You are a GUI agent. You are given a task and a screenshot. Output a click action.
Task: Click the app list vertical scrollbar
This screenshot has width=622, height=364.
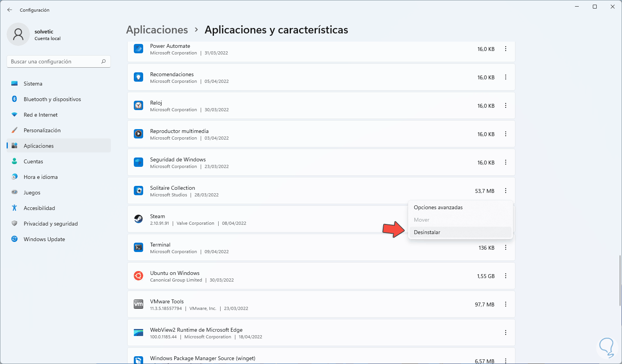pos(620,280)
